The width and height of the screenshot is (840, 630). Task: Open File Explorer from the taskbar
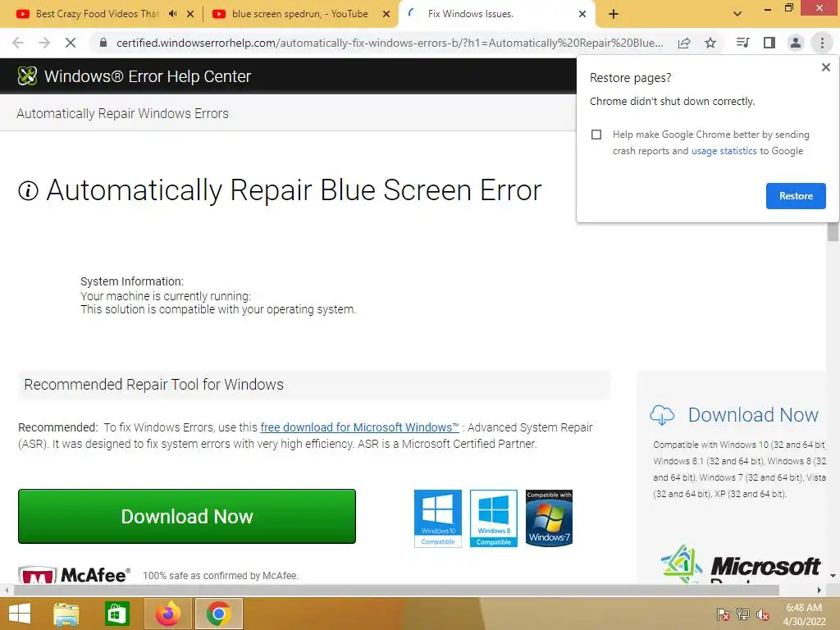[x=66, y=614]
